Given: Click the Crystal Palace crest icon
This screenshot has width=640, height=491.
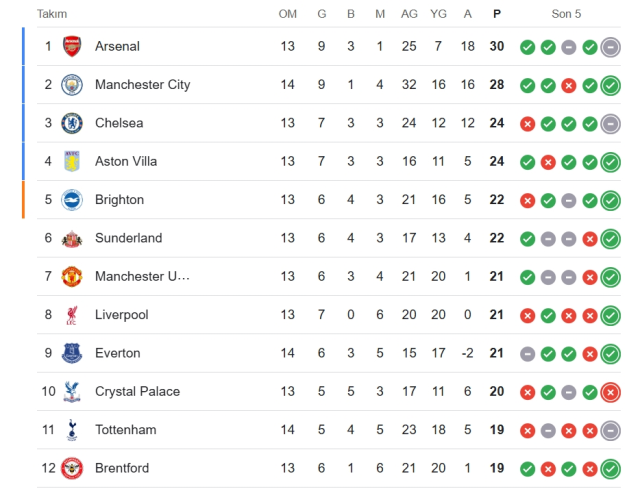Looking at the screenshot, I should click(x=72, y=391).
